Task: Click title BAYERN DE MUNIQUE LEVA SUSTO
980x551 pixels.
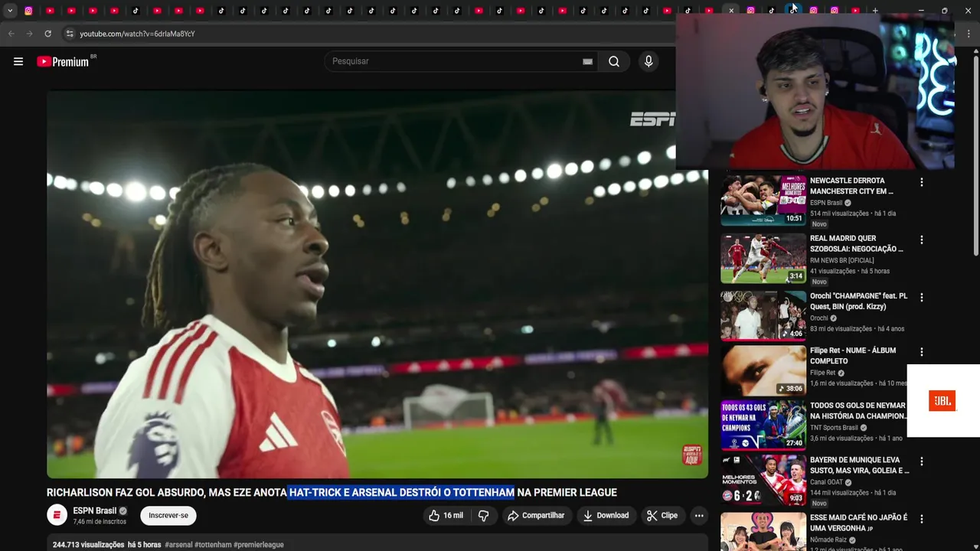Action: tap(860, 465)
